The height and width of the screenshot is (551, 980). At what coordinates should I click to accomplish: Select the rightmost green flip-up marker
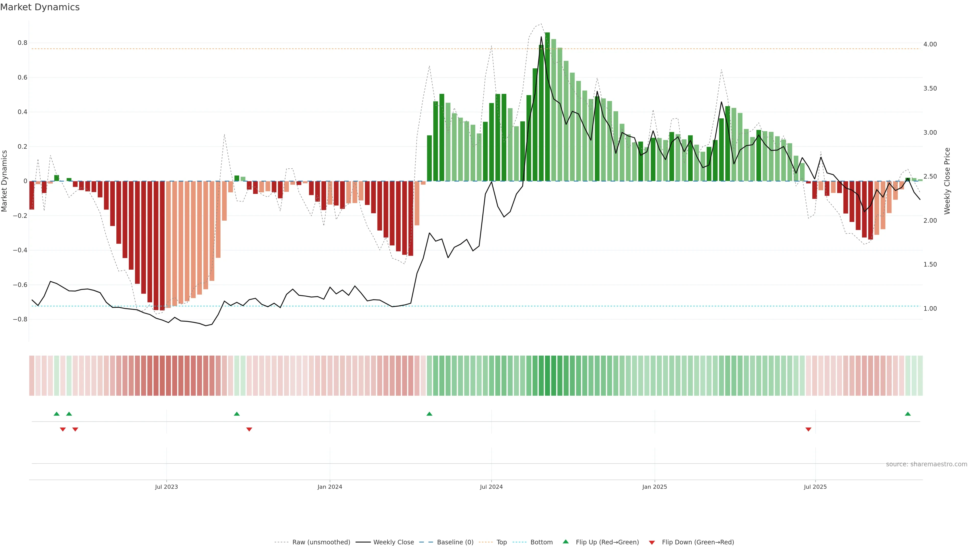[908, 414]
